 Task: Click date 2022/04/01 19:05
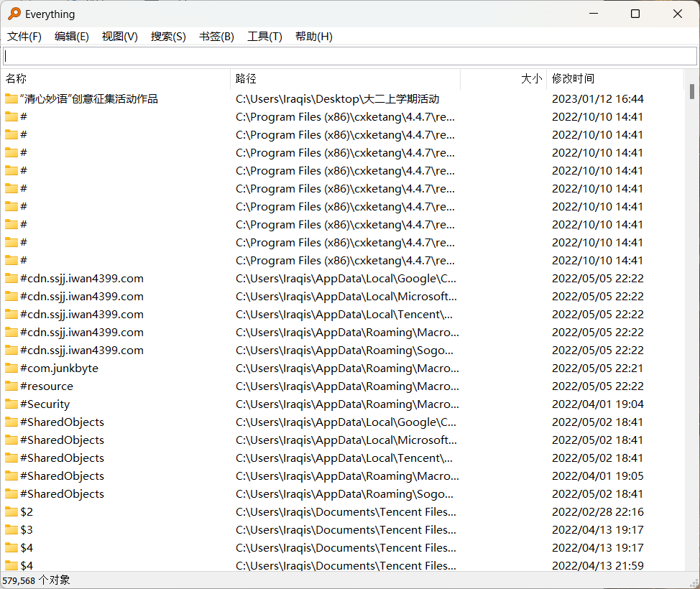tap(598, 476)
